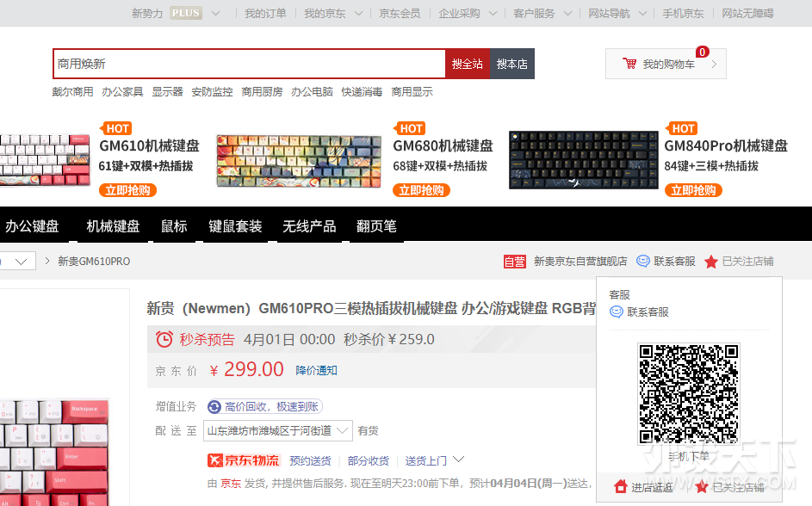
Task: Expand the 企业采购 dropdown
Action: [493, 14]
